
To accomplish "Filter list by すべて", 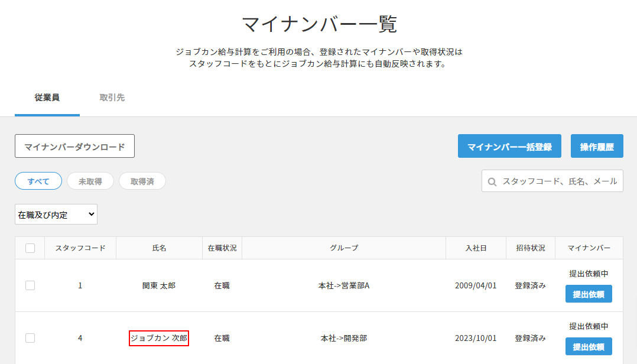I will pyautogui.click(x=38, y=181).
